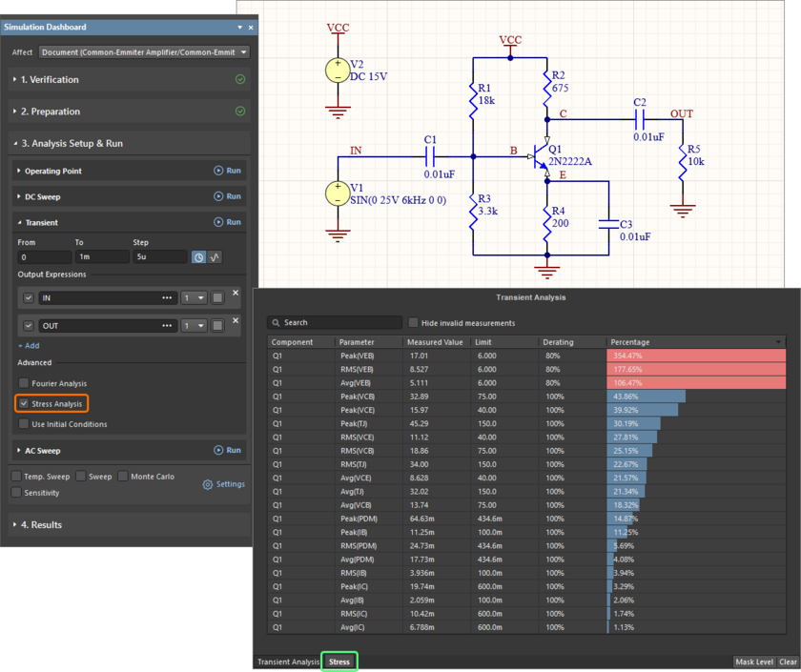The width and height of the screenshot is (801, 672).
Task: Open plot number dropdown for IN
Action: point(195,297)
